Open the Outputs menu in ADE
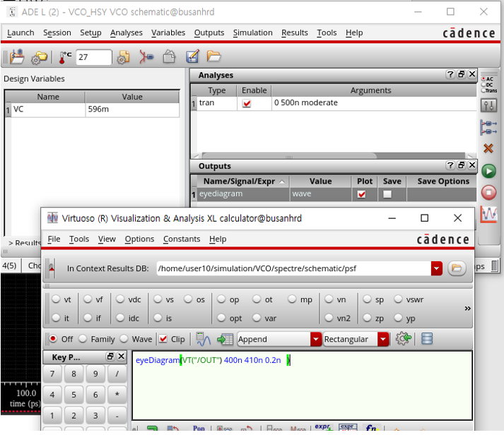Viewport: 504px width, 435px height. coord(209,32)
